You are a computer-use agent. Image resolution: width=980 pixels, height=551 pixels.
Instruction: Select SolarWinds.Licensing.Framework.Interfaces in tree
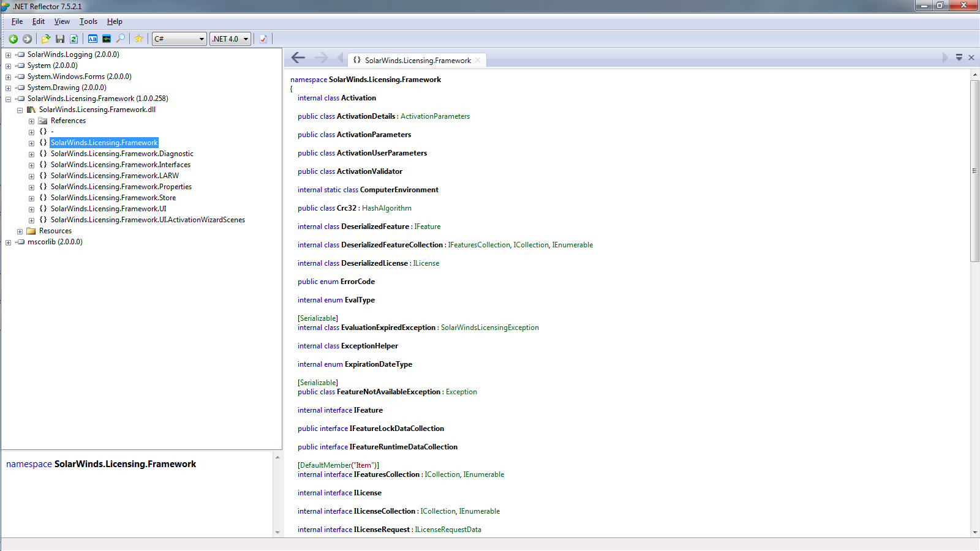click(121, 165)
